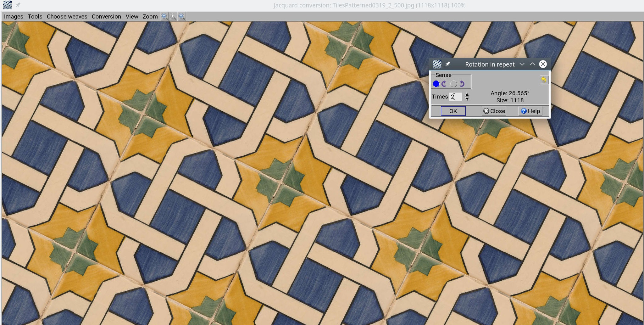
Task: Open the View menu
Action: [x=132, y=16]
